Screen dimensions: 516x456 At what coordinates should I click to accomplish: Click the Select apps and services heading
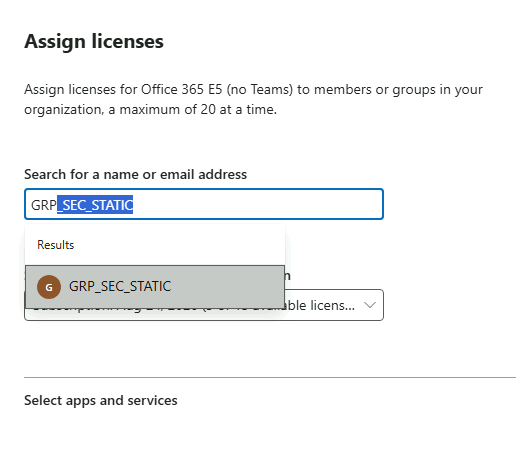(x=101, y=400)
